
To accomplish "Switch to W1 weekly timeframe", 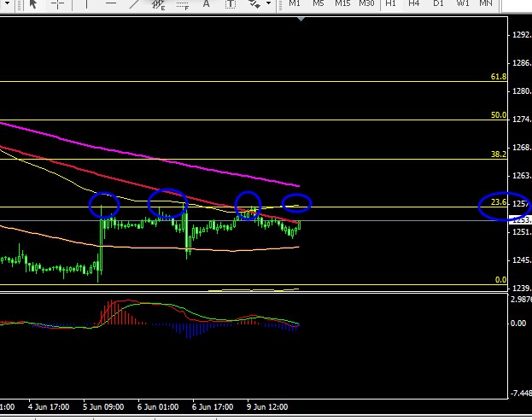I will tap(463, 3).
